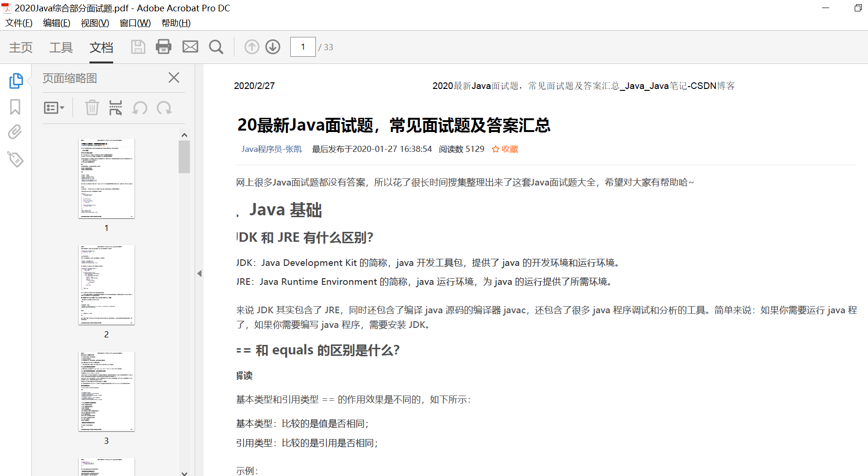This screenshot has height=476, width=868.
Task: Restore down the Acrobat window
Action: click(858, 8)
